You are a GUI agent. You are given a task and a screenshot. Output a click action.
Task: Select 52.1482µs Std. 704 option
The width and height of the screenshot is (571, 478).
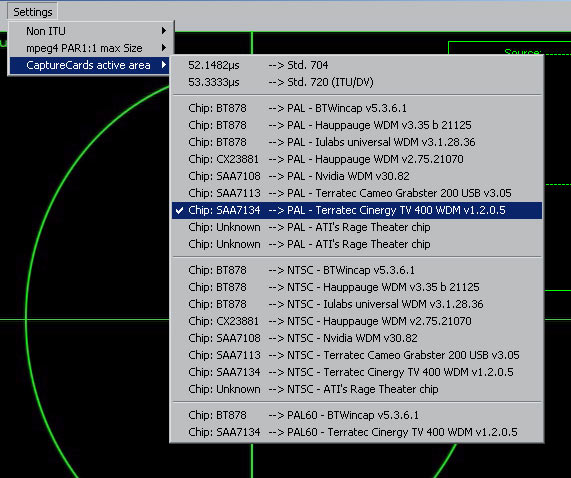tap(357, 65)
